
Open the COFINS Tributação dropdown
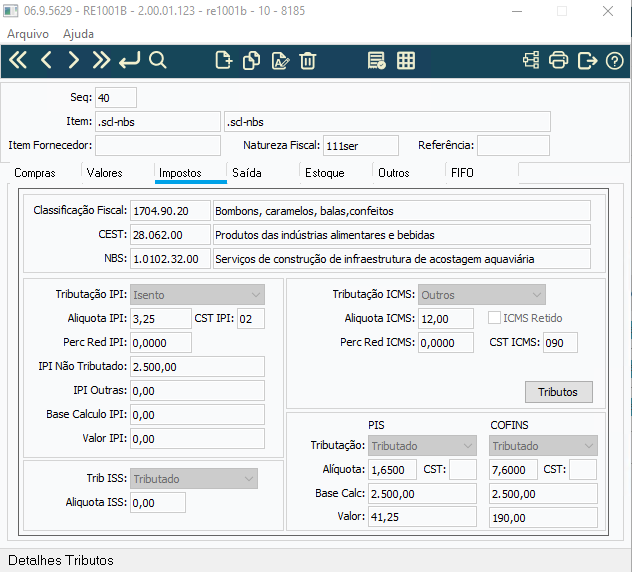click(543, 445)
